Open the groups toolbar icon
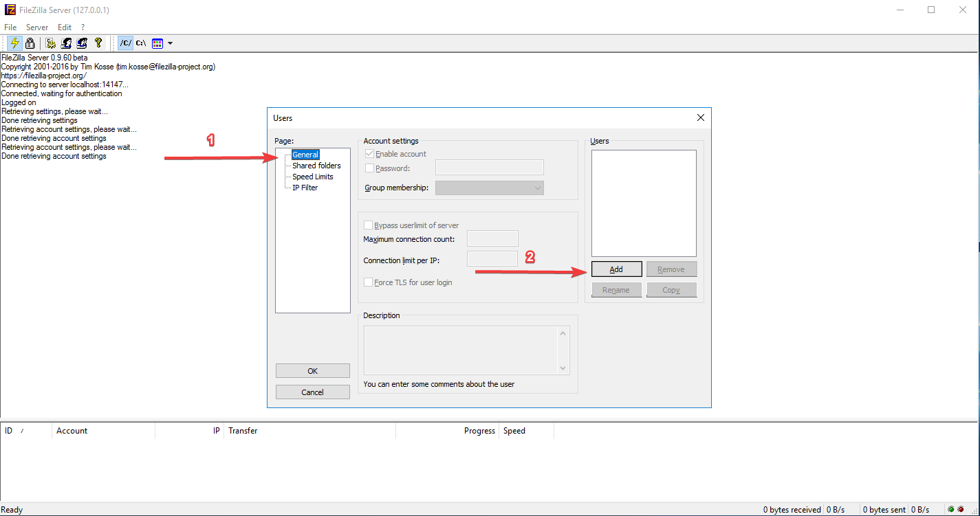This screenshot has width=980, height=516. [82, 43]
